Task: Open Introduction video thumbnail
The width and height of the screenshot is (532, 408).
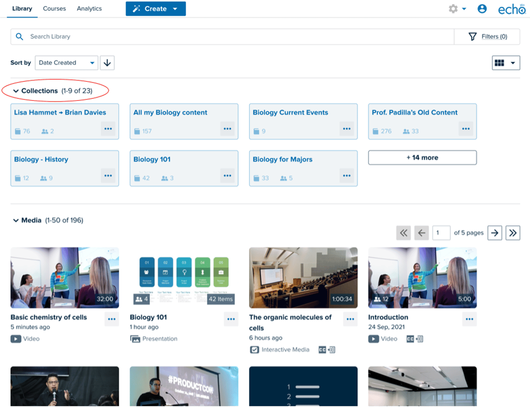Action: point(422,278)
